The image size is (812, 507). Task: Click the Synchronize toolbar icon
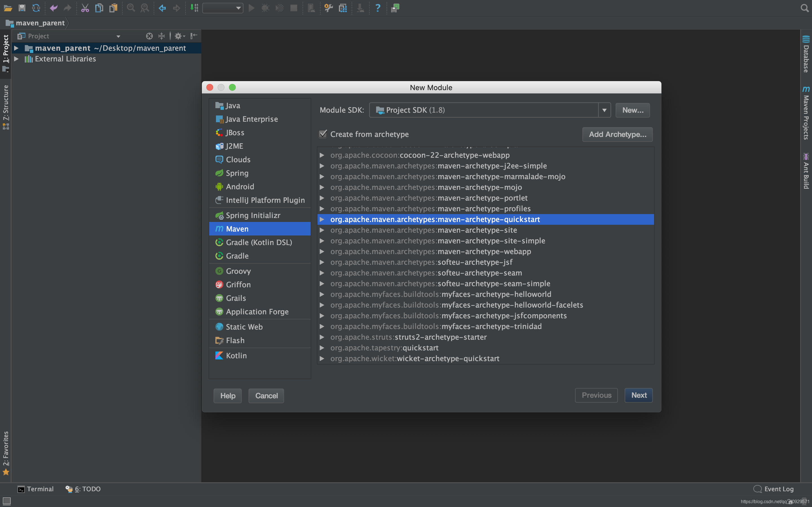point(36,8)
